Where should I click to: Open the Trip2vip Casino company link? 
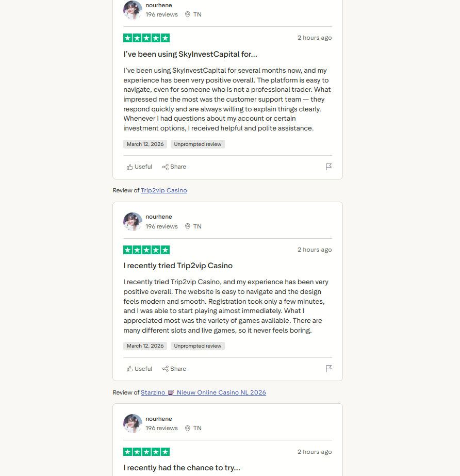click(x=163, y=190)
